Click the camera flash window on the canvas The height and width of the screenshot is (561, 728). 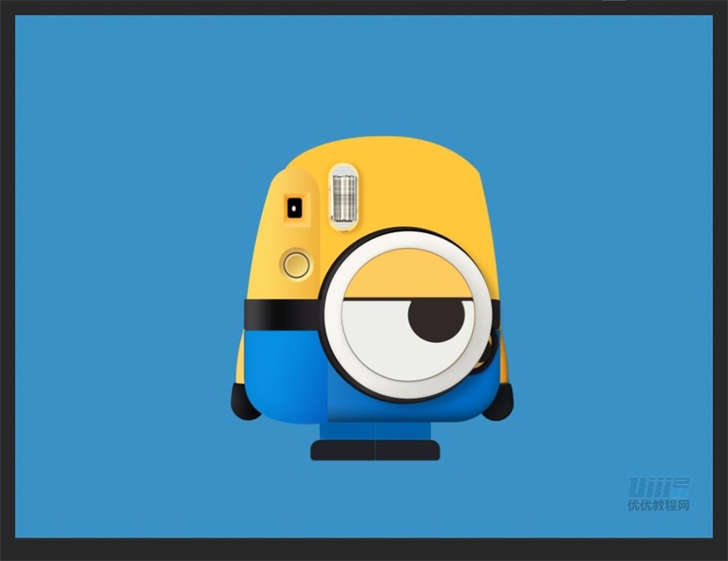point(344,196)
